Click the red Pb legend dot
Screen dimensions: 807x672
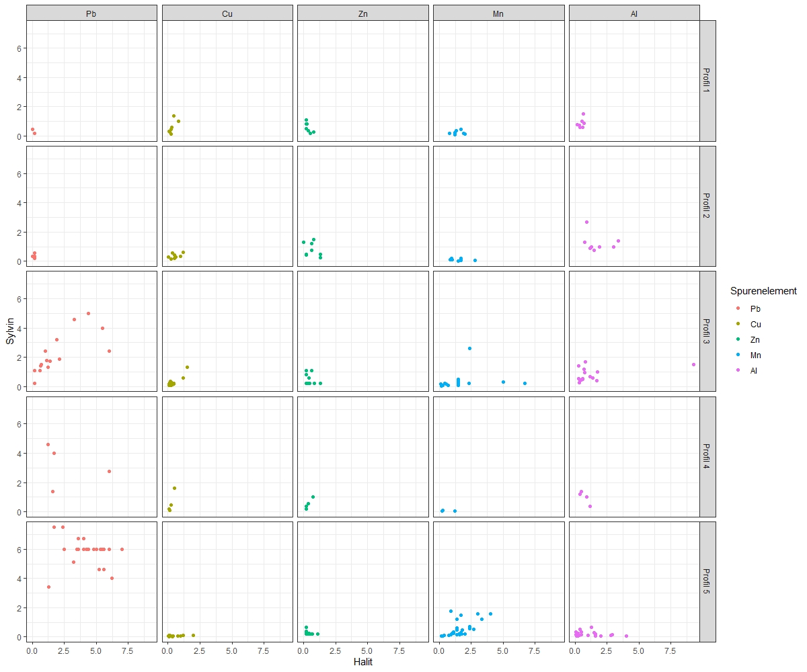pyautogui.click(x=738, y=308)
